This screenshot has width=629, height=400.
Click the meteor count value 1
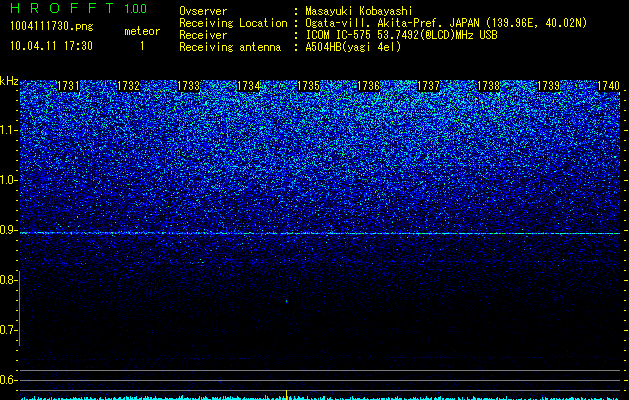point(142,46)
